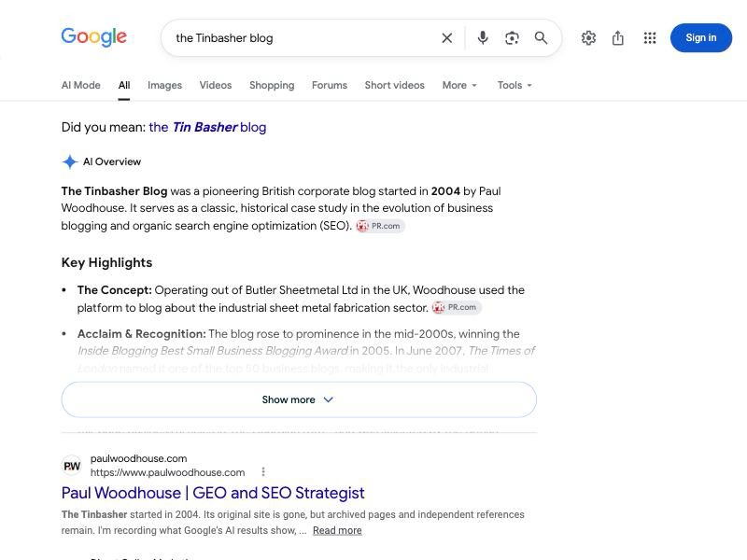Click the Sign in button
747x560 pixels.
(x=701, y=37)
